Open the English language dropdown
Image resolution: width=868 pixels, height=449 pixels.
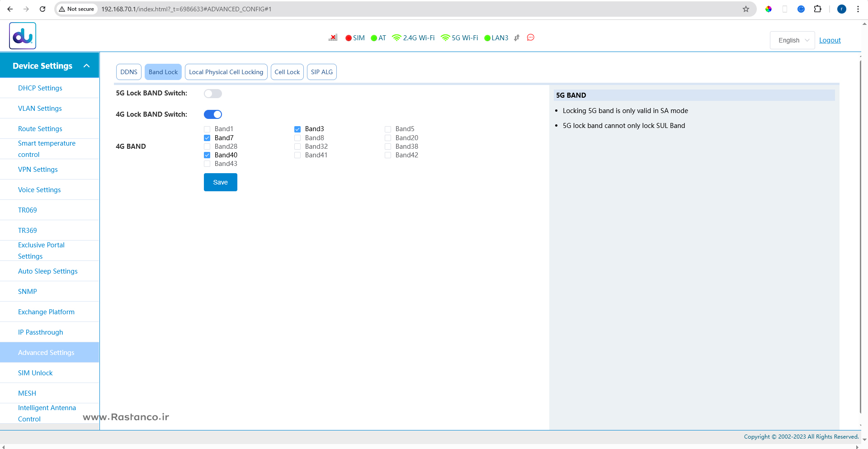click(x=792, y=40)
